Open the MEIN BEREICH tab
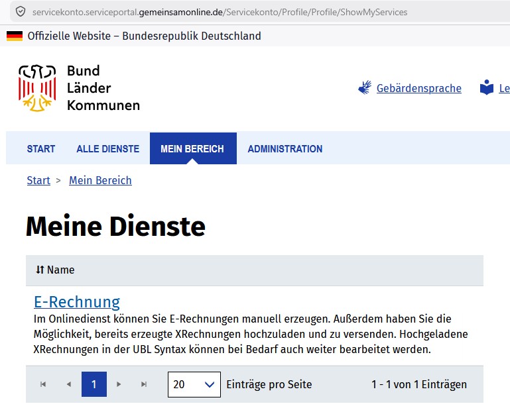This screenshot has width=510, height=420. coord(193,148)
